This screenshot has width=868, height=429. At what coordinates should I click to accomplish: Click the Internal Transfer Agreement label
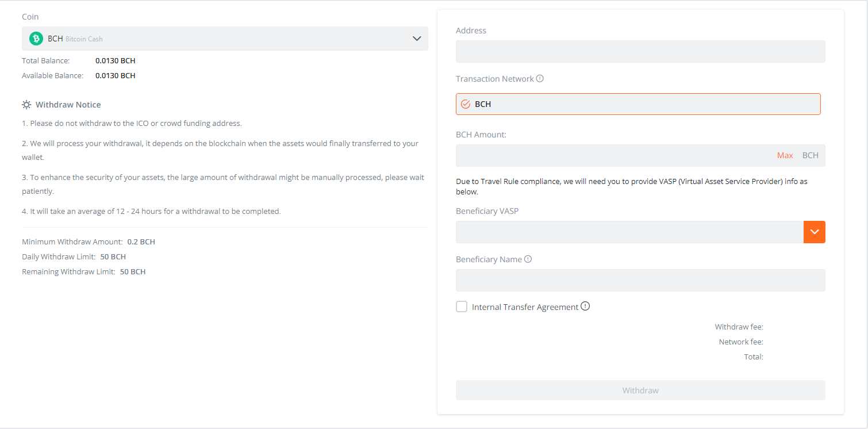pyautogui.click(x=525, y=307)
